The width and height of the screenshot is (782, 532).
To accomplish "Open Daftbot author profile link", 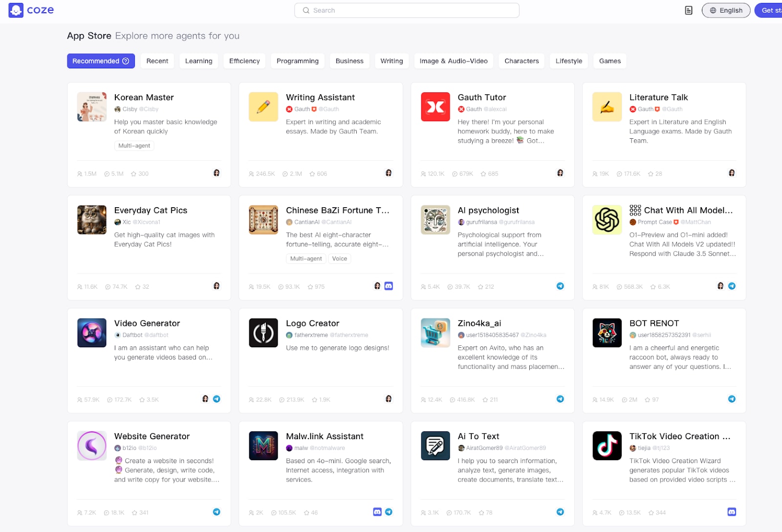I will [x=141, y=335].
